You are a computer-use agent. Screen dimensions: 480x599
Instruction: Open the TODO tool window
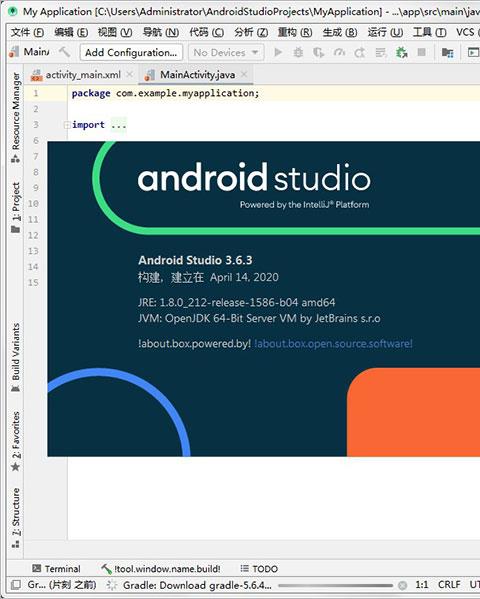click(x=259, y=568)
